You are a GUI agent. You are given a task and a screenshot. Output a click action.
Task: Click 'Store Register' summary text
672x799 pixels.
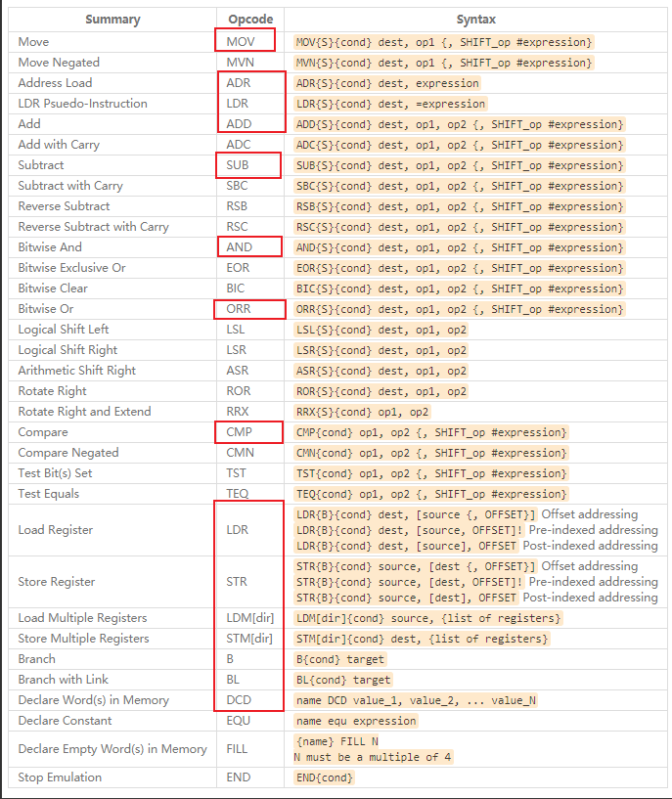click(57, 582)
